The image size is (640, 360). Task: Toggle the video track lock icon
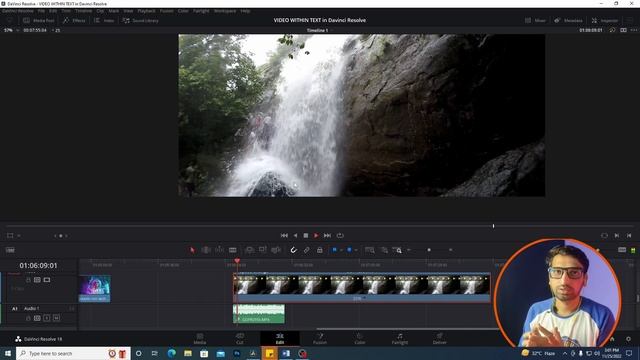28,280
